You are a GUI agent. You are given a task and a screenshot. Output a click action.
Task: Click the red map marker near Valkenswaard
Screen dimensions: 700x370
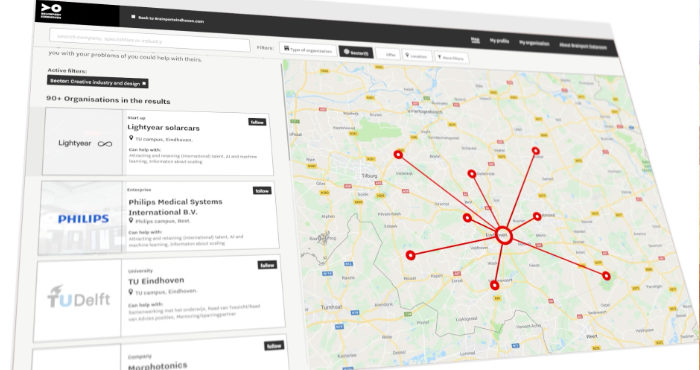coord(494,285)
